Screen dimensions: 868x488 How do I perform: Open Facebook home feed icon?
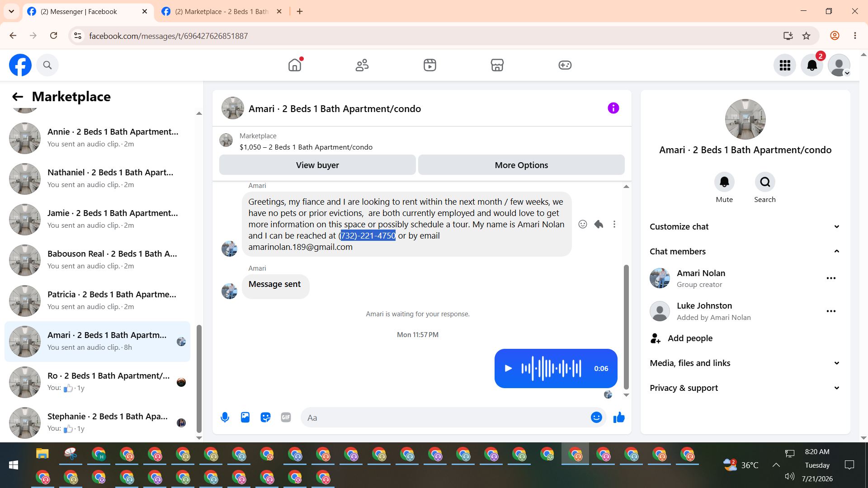pos(295,65)
